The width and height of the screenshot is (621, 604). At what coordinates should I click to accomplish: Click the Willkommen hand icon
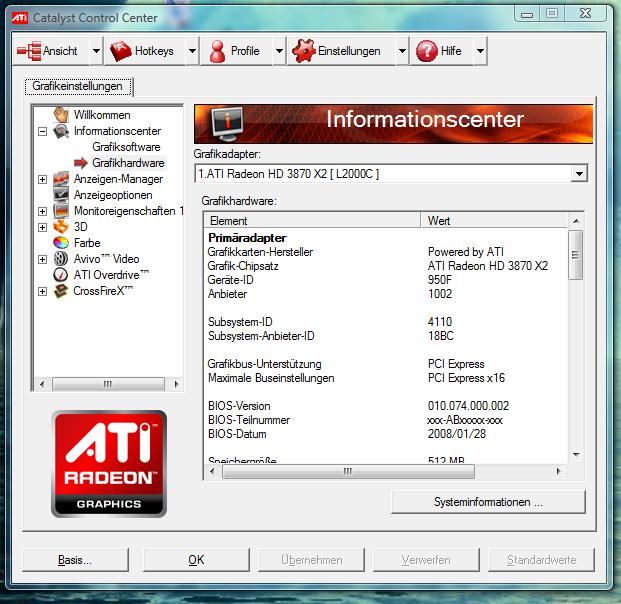[x=61, y=114]
